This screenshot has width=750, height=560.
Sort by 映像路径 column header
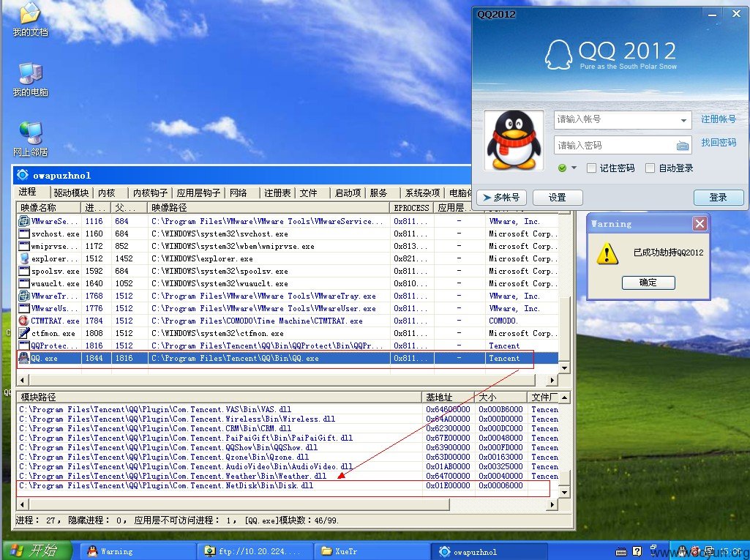pos(269,208)
